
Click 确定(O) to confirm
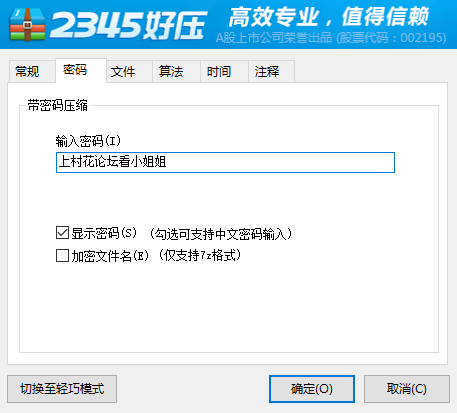(312, 389)
